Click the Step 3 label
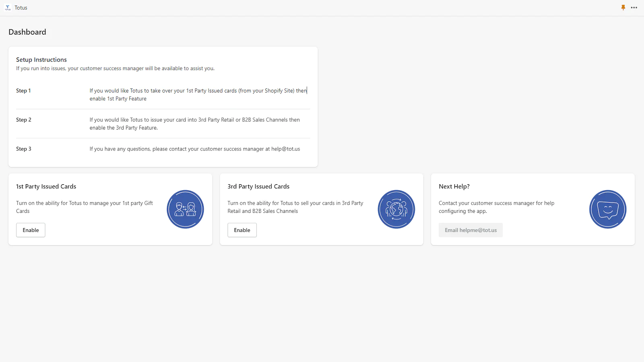Image resolution: width=644 pixels, height=362 pixels. tap(23, 149)
